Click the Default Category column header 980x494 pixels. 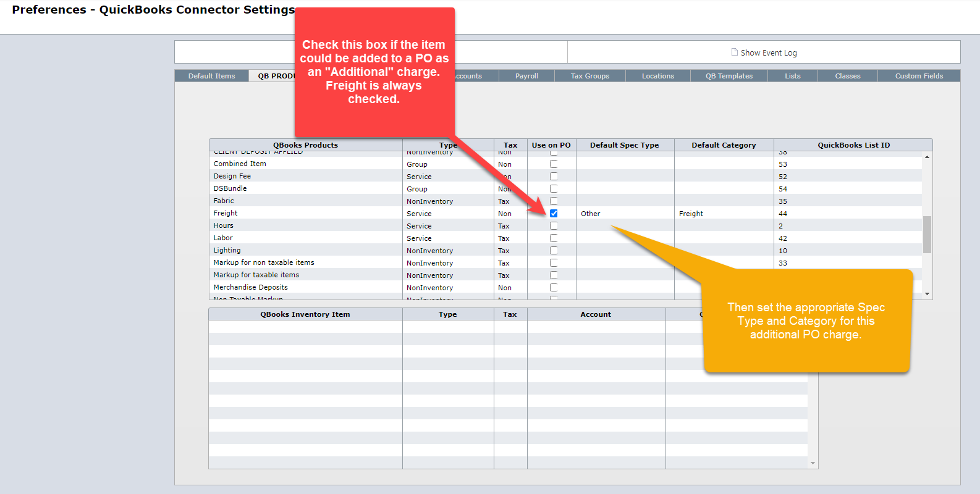pos(724,145)
